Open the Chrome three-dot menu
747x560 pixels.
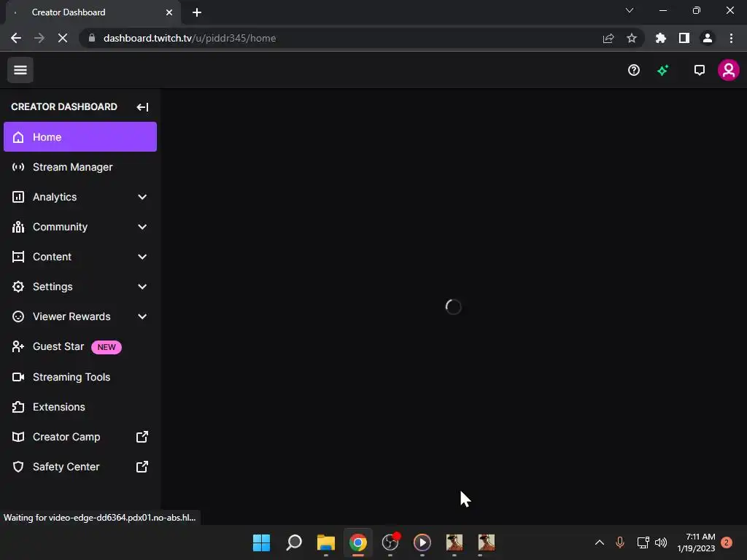point(731,38)
